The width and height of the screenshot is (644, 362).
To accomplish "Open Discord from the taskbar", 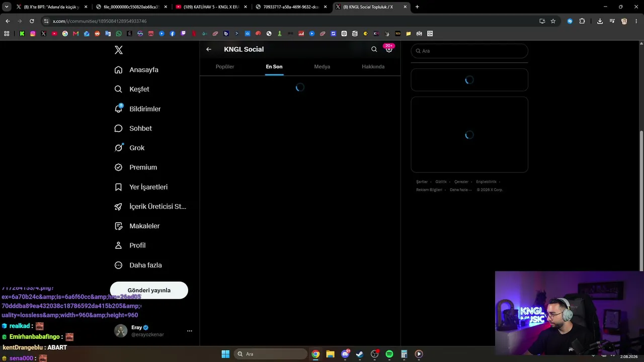I will 345,354.
